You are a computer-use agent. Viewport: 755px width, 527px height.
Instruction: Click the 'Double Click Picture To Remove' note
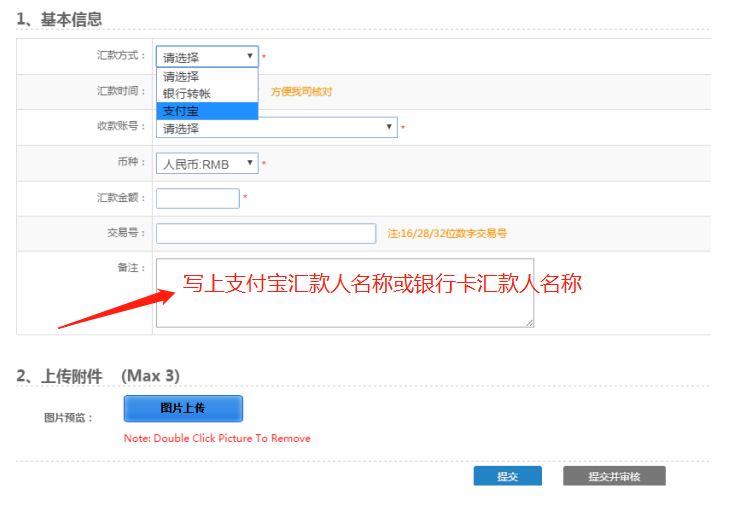[x=217, y=438]
